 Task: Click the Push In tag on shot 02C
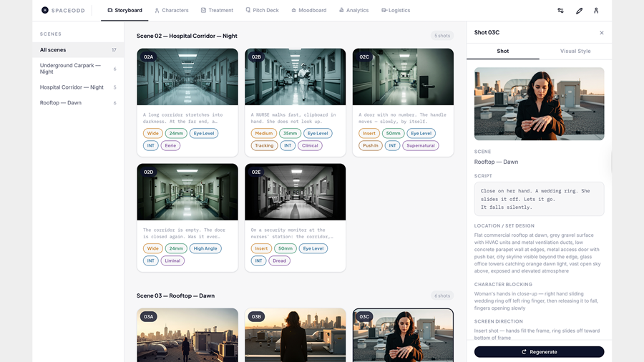371,146
